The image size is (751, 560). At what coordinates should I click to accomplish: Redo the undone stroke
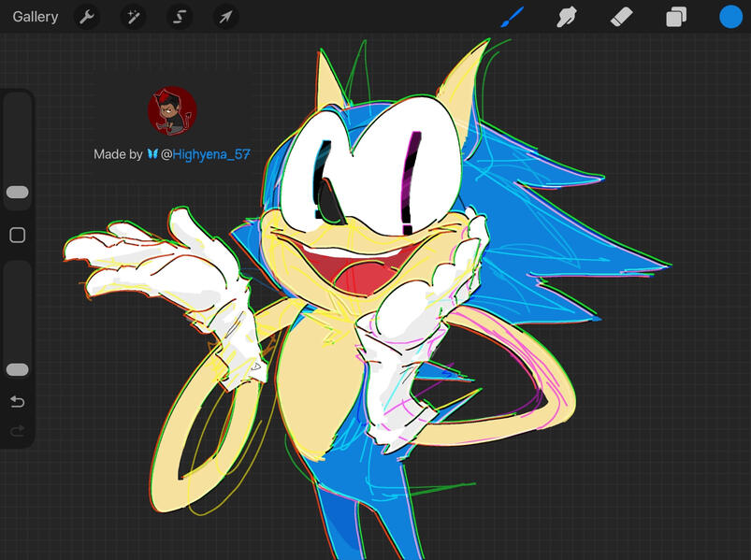point(17,431)
